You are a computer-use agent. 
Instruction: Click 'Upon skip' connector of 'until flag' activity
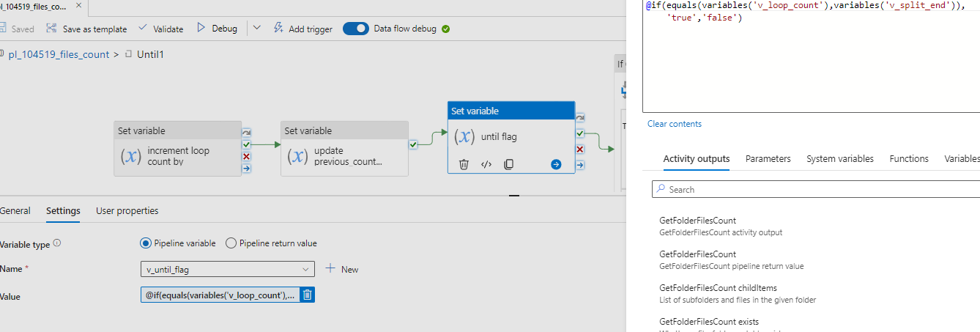(x=580, y=117)
